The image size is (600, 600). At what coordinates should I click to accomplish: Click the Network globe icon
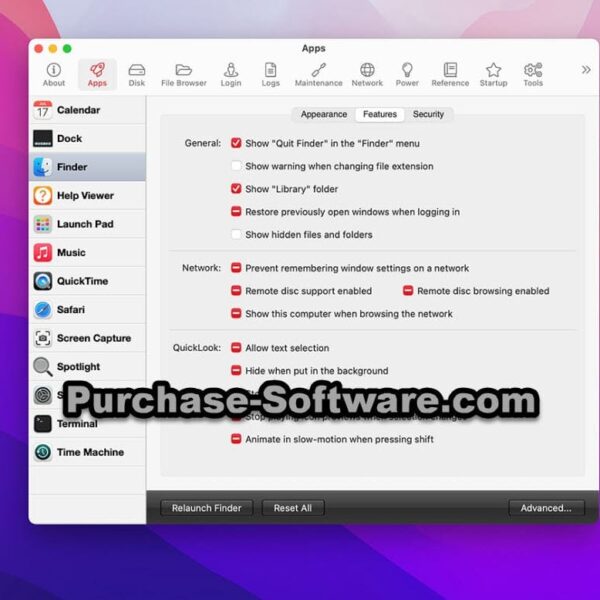pyautogui.click(x=367, y=71)
